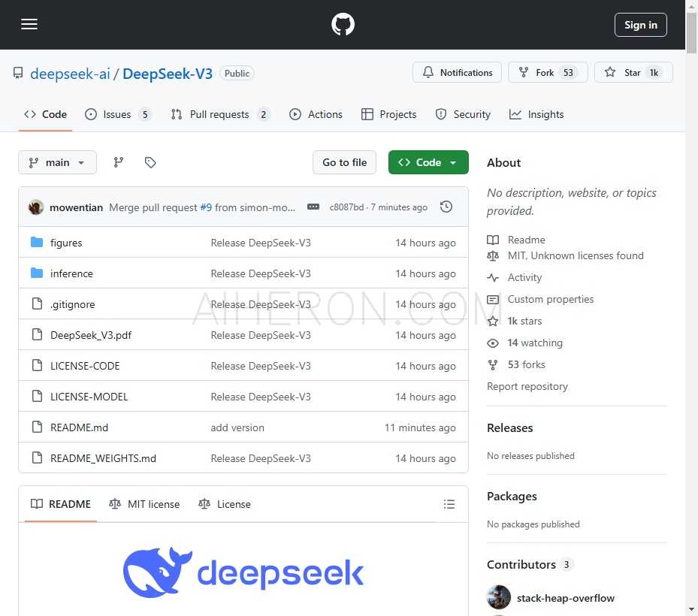Click the README book icon in the sidebar

494,239
